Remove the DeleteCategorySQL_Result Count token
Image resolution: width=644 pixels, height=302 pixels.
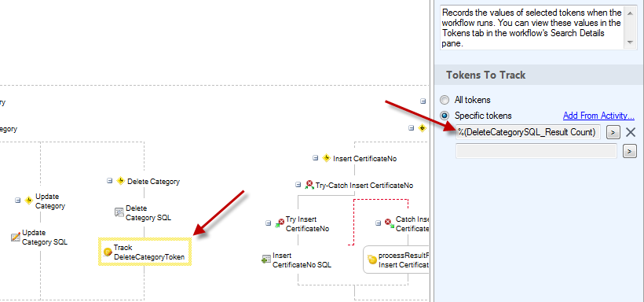pos(631,132)
